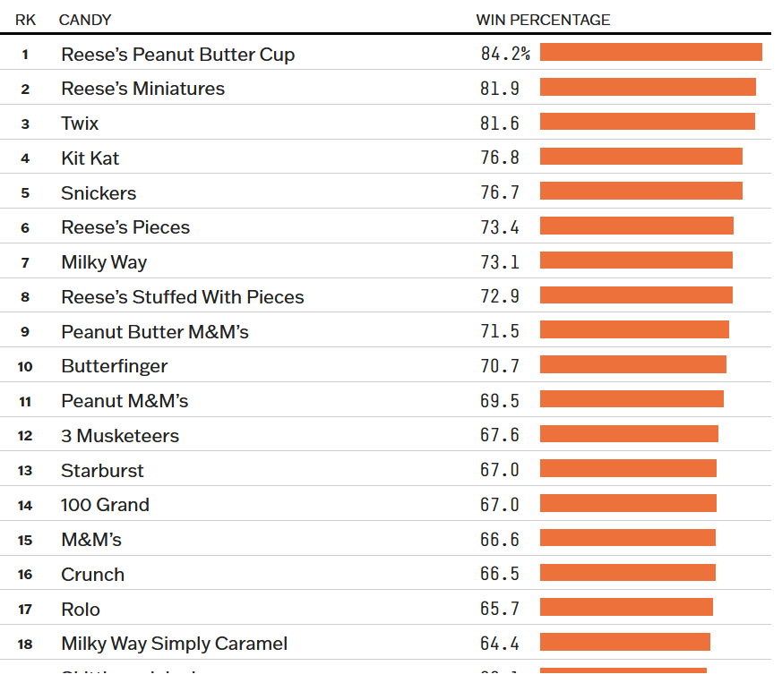
Task: Click the 3 Musketeers candy name
Action: coord(120,436)
